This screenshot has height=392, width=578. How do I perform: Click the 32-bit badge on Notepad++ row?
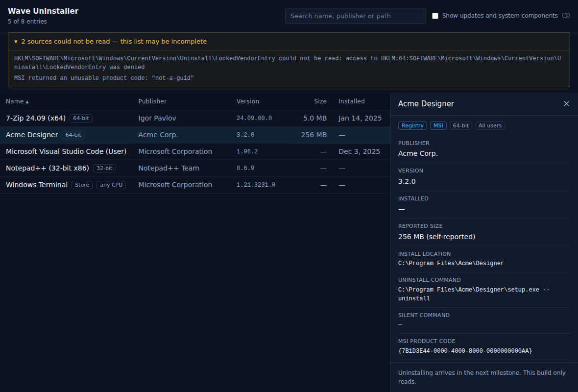tap(104, 168)
